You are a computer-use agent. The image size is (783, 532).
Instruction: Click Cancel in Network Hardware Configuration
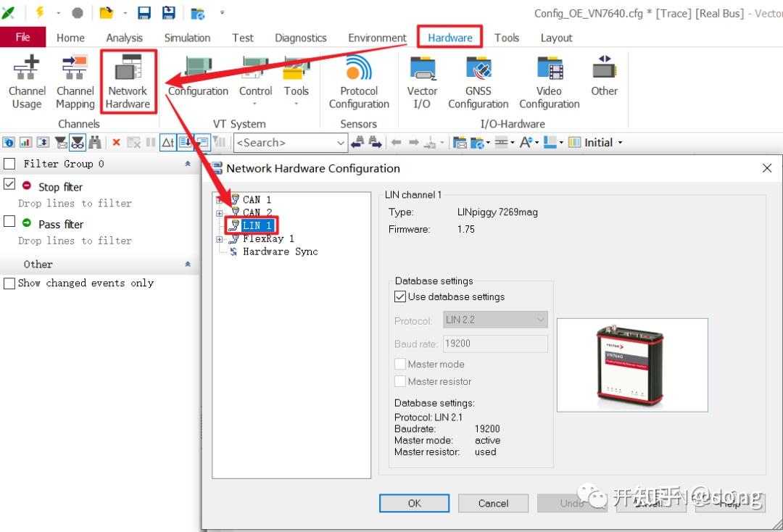[494, 504]
